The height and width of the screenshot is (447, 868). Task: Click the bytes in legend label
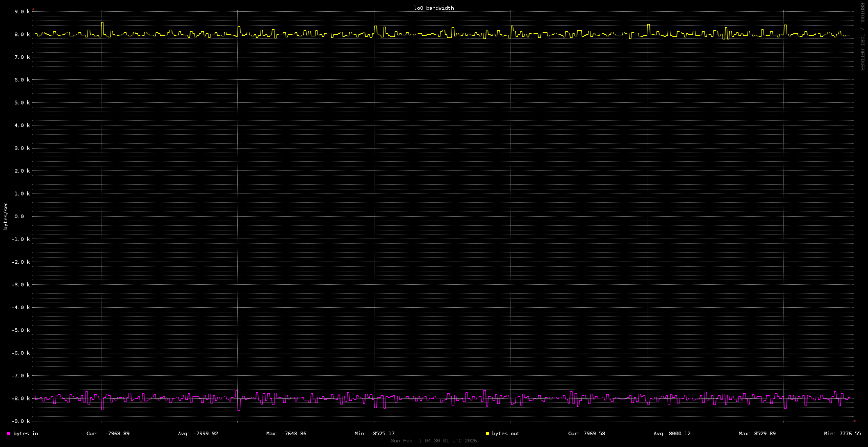click(26, 434)
